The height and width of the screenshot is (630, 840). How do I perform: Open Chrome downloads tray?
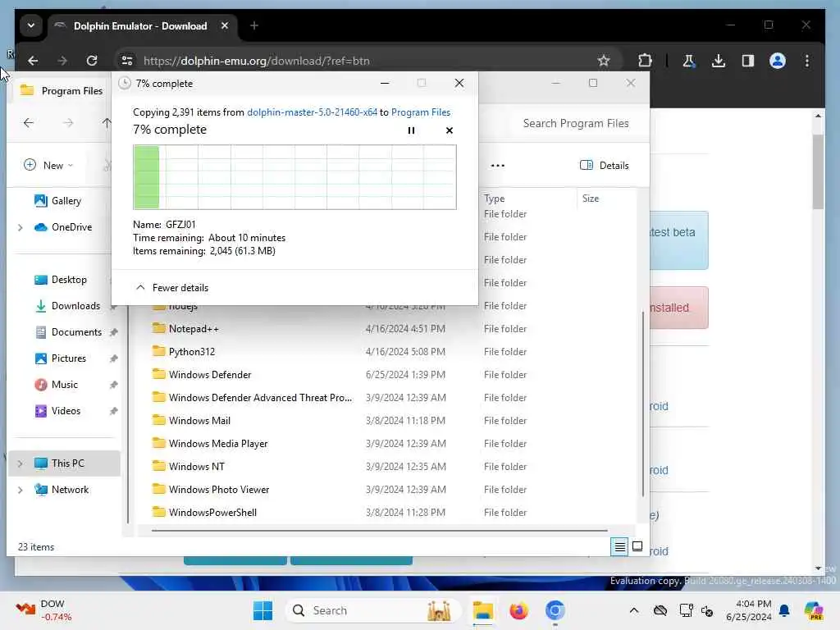point(719,61)
